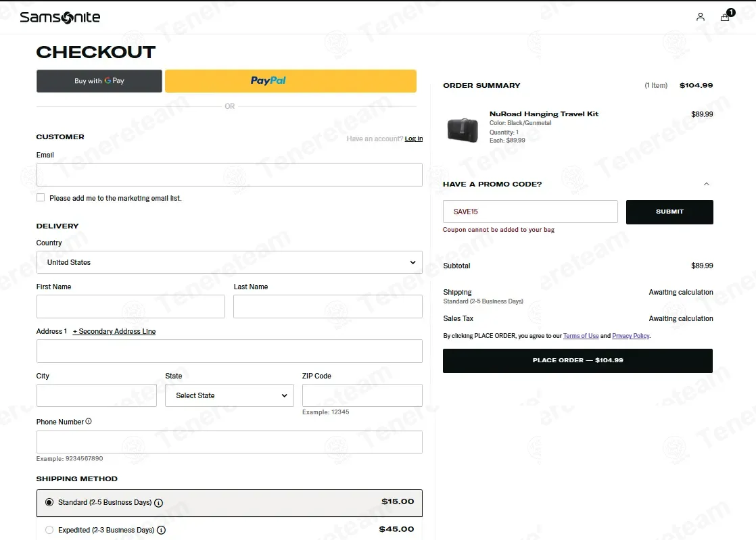This screenshot has width=756, height=540.
Task: Focus the Address 1 field
Action: [229, 351]
